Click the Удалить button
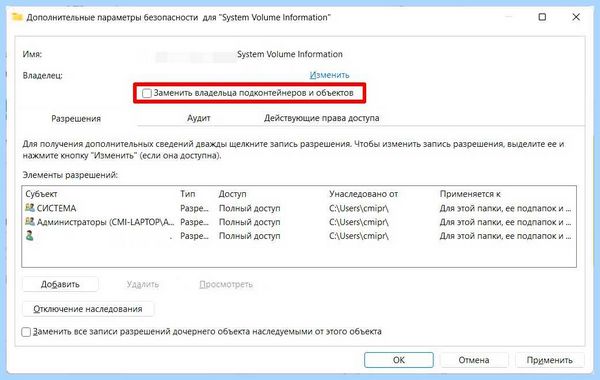Image resolution: width=600 pixels, height=380 pixels. (x=143, y=284)
